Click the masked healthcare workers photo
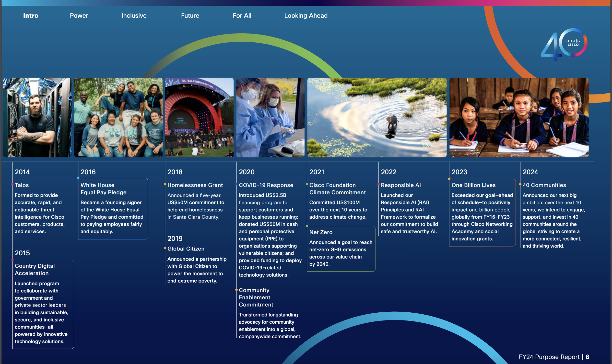The image size is (612, 364). tap(270, 117)
